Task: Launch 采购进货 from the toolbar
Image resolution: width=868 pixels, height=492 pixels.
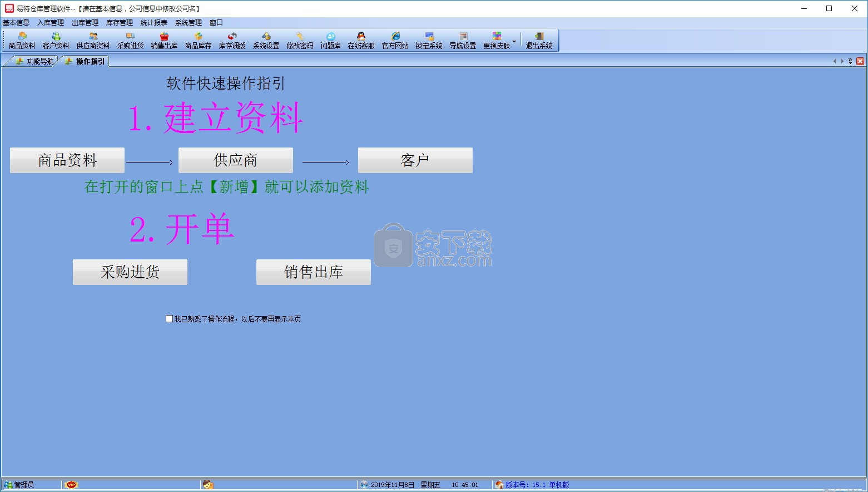Action: pyautogui.click(x=131, y=41)
